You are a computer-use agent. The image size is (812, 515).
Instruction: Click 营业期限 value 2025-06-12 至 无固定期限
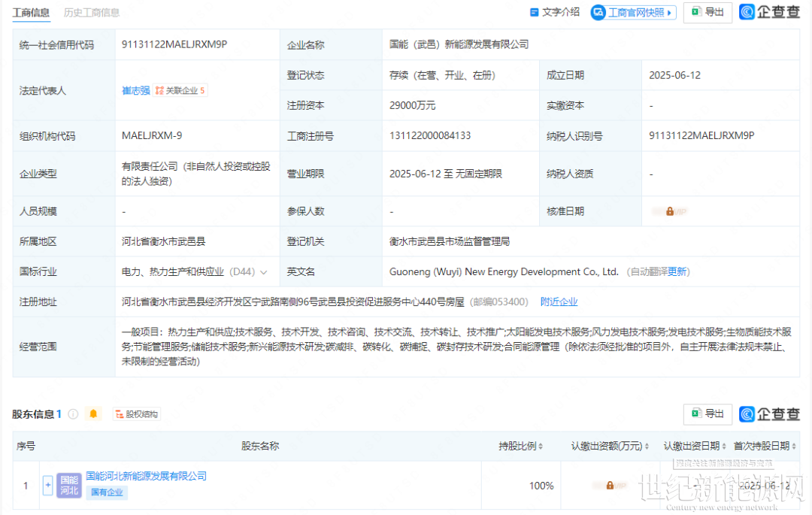click(446, 174)
